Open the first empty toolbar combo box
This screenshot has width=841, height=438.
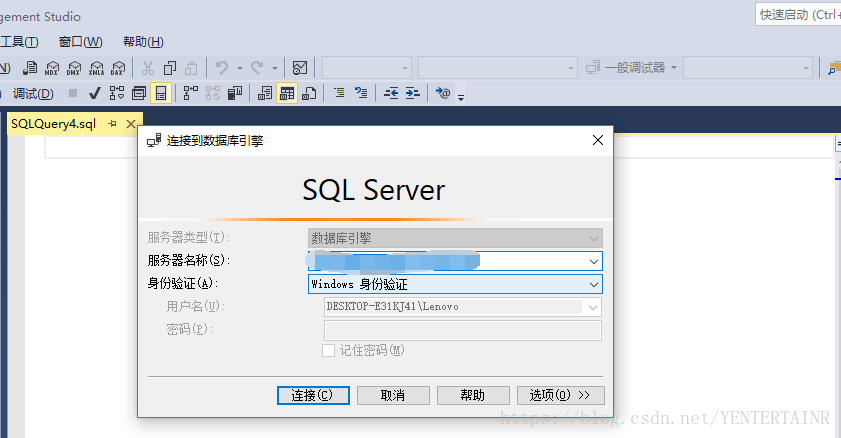[x=367, y=68]
